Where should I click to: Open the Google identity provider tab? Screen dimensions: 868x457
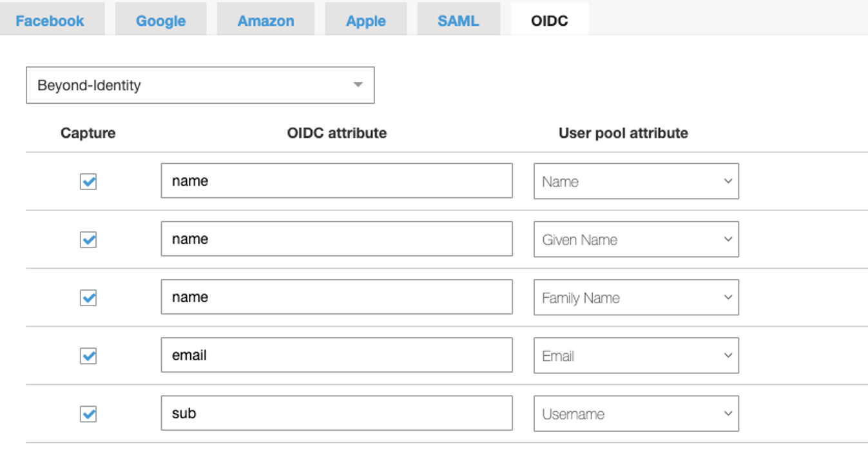click(160, 21)
